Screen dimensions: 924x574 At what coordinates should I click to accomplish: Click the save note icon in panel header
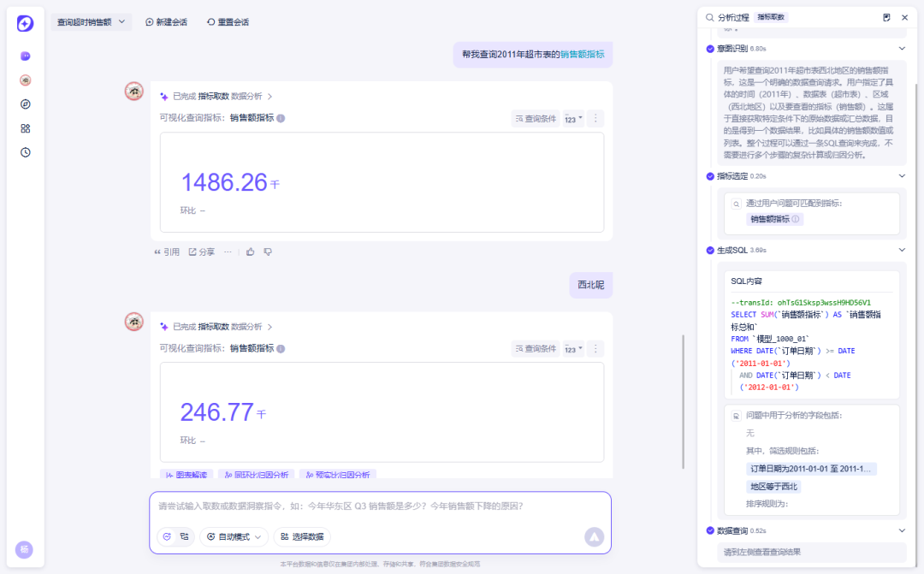[x=886, y=18]
